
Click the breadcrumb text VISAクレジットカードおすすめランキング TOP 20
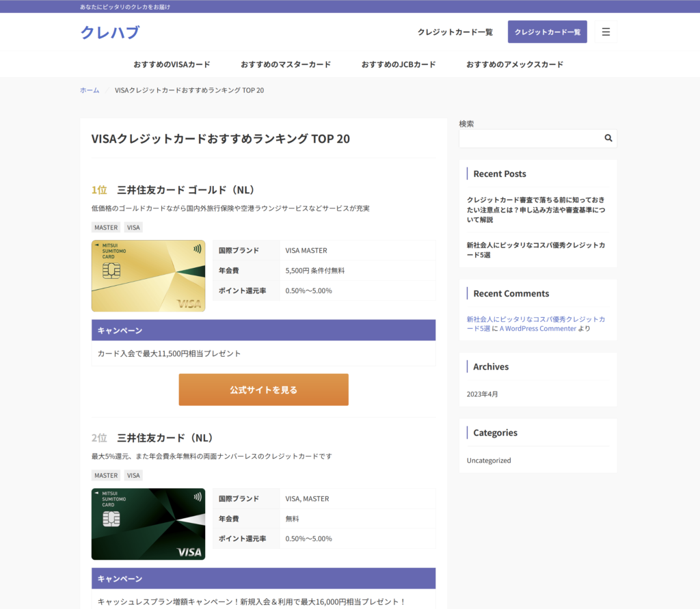[x=189, y=90]
